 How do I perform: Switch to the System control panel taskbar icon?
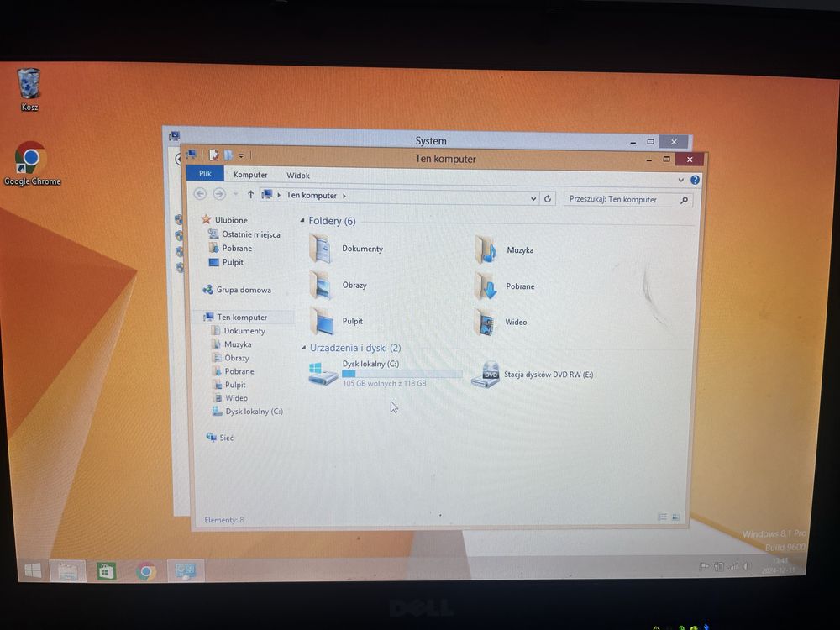[186, 571]
